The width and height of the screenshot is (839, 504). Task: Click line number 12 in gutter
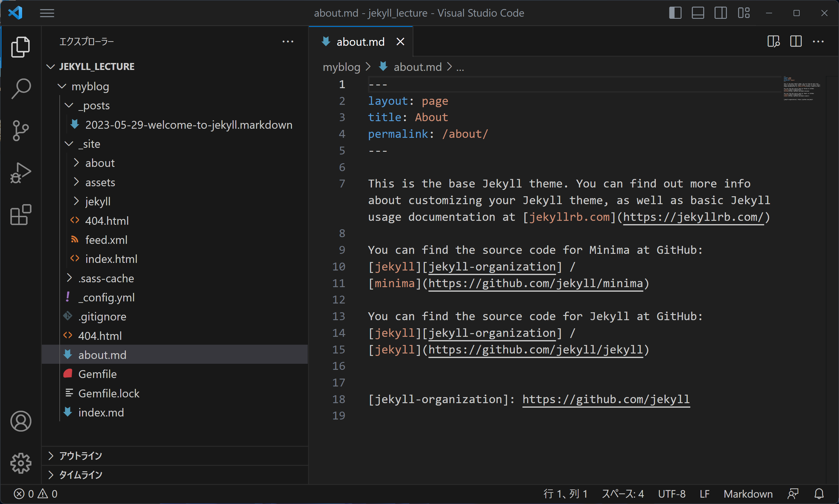(339, 300)
